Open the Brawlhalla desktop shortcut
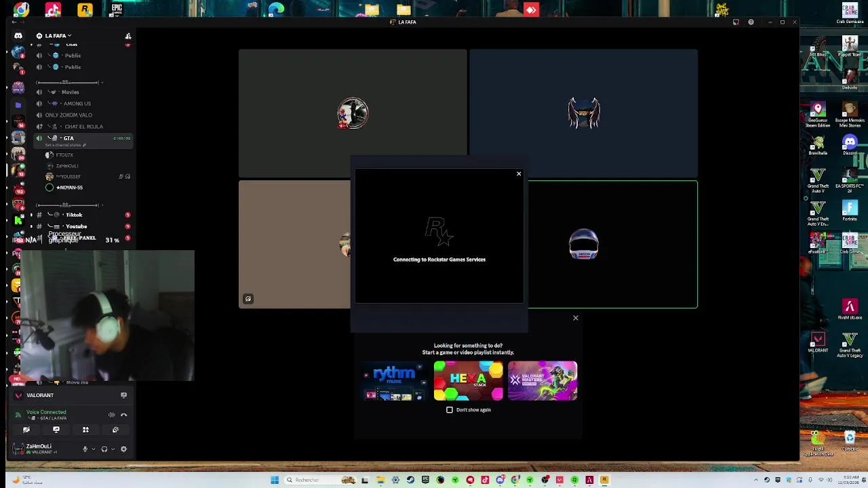Image resolution: width=868 pixels, height=488 pixels. pyautogui.click(x=818, y=146)
